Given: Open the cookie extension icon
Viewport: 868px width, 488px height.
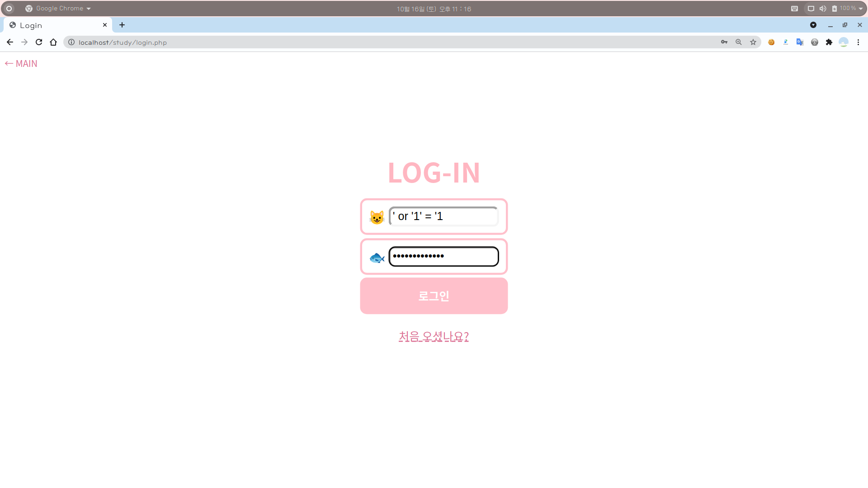Looking at the screenshot, I should click(771, 42).
